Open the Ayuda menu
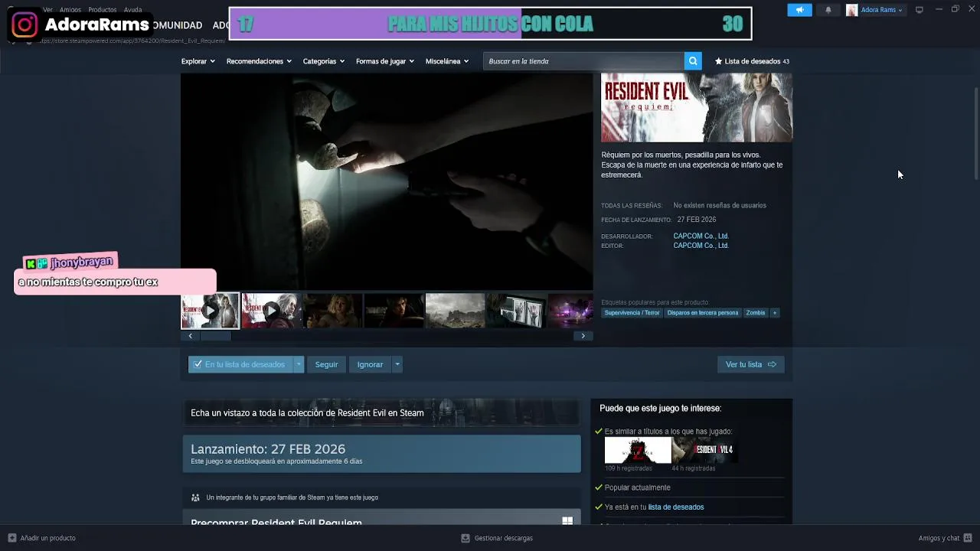This screenshot has height=551, width=980. [132, 10]
